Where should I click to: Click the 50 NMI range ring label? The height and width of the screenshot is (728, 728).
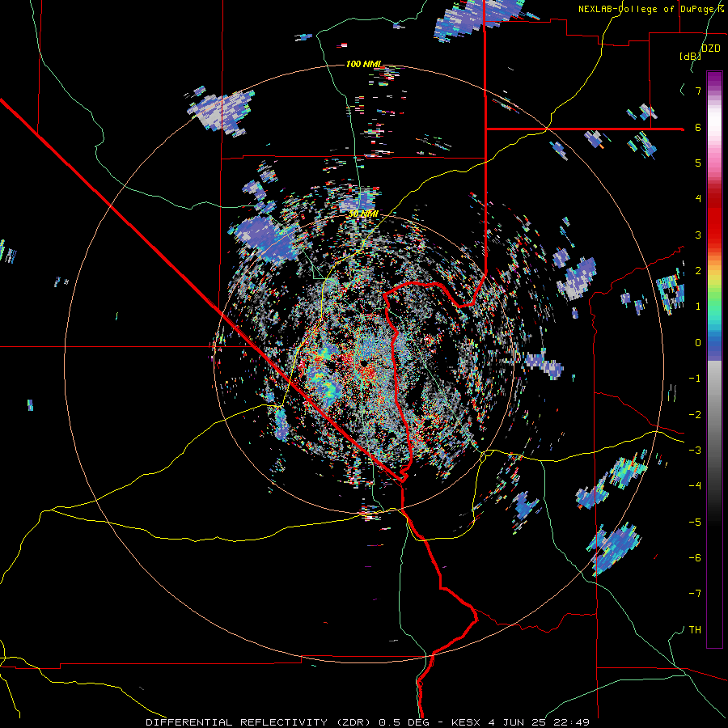(x=363, y=214)
